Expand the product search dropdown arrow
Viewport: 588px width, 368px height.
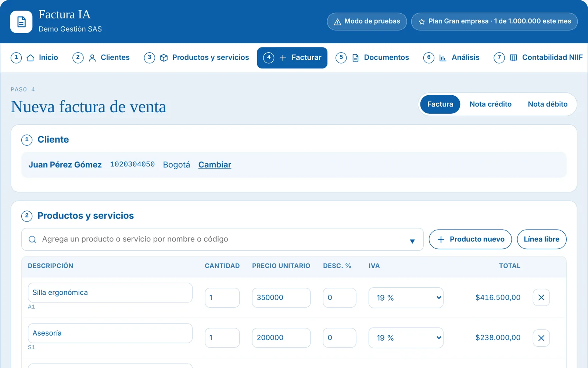point(412,241)
